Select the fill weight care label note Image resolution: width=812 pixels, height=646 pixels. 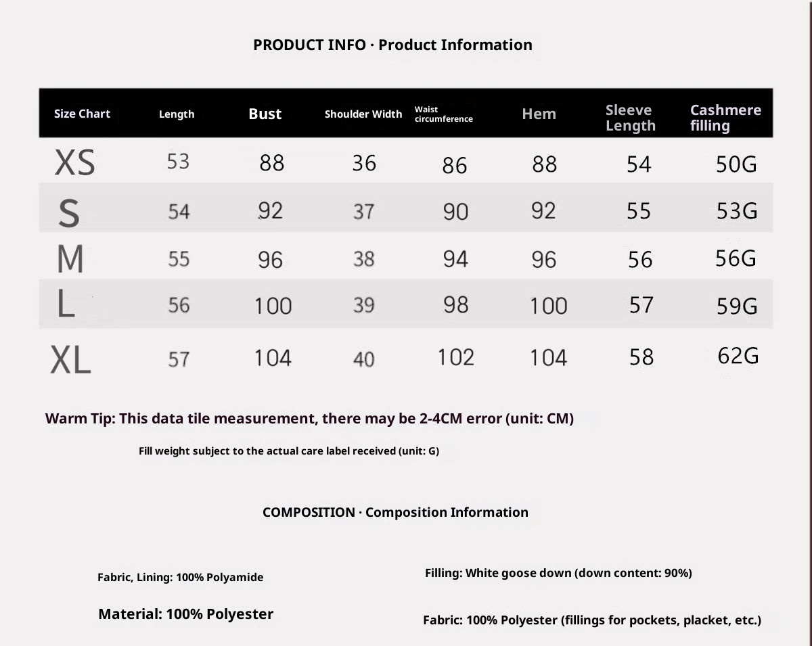pyautogui.click(x=289, y=451)
